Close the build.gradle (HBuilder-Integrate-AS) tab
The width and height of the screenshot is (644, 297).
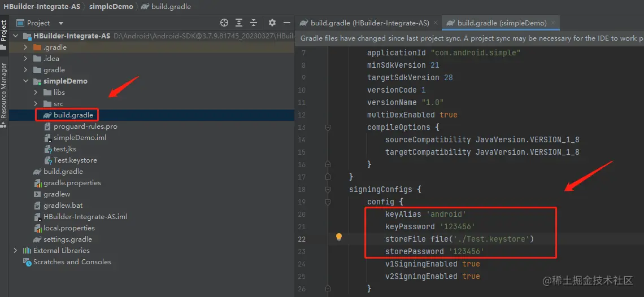[x=436, y=23]
